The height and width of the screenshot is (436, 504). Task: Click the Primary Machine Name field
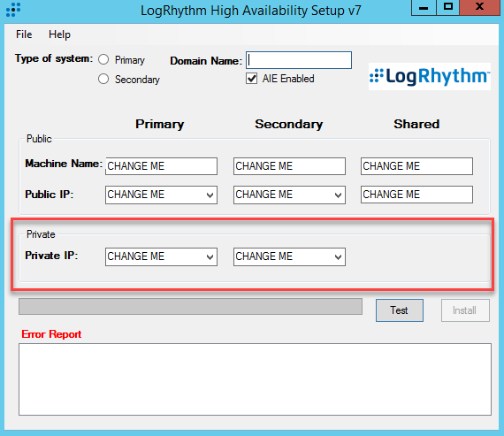(161, 166)
